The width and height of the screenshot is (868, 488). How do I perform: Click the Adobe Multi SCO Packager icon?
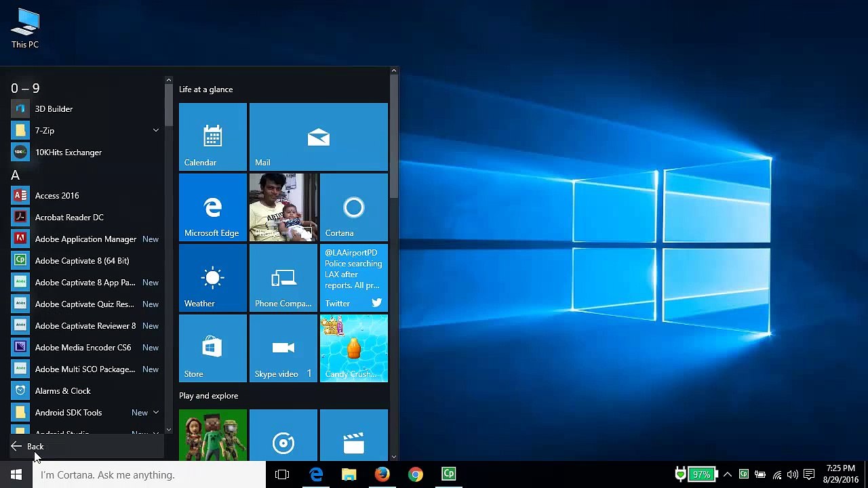pyautogui.click(x=20, y=369)
